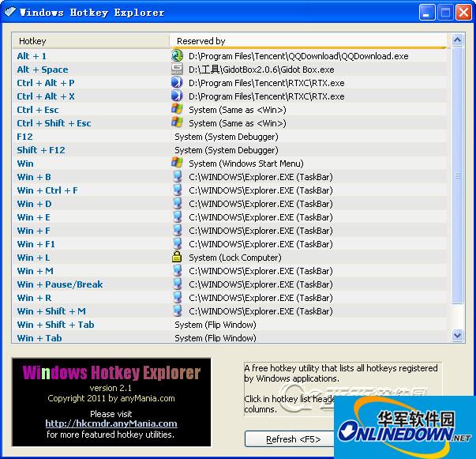Image resolution: width=476 pixels, height=459 pixels.
Task: Click the Explorer icon in Win + F1 row
Action: 177,243
